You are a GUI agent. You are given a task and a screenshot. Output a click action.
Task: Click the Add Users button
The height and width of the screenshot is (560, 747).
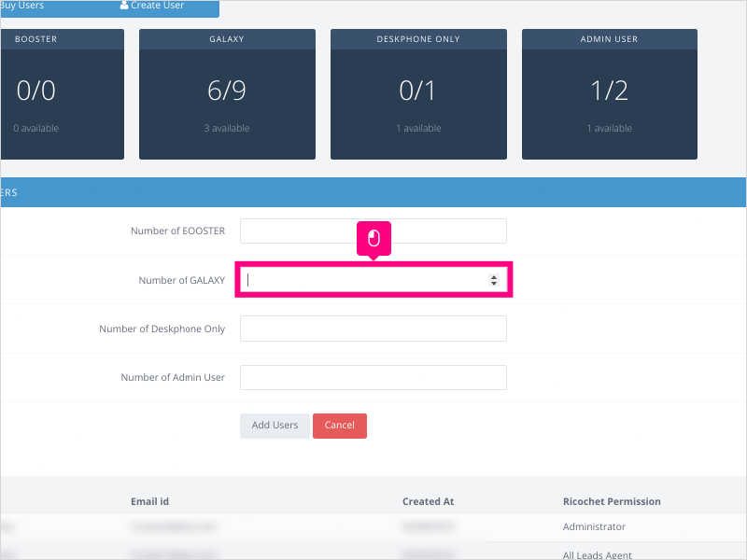pyautogui.click(x=275, y=426)
